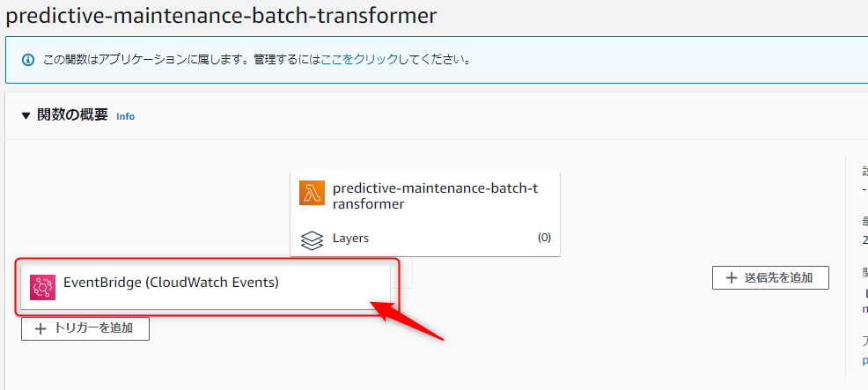Click the plus icon beside 送信先を追加
868x390 pixels.
pos(731,278)
